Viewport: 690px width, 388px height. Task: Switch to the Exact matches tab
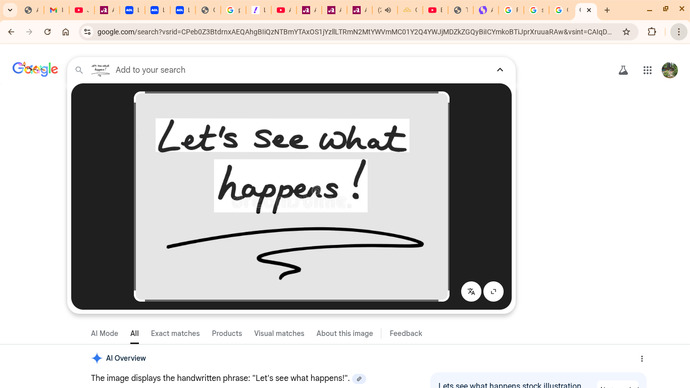(175, 333)
